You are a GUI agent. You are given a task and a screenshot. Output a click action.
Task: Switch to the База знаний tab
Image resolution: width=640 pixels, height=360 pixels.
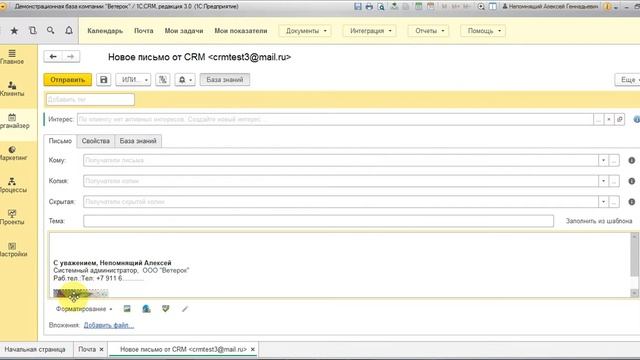coord(138,141)
